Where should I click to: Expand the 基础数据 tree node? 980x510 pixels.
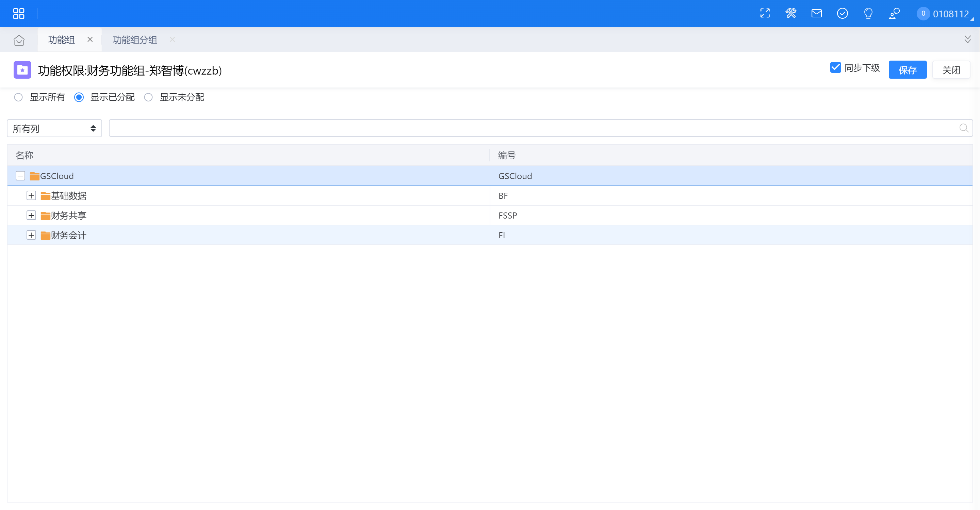31,196
